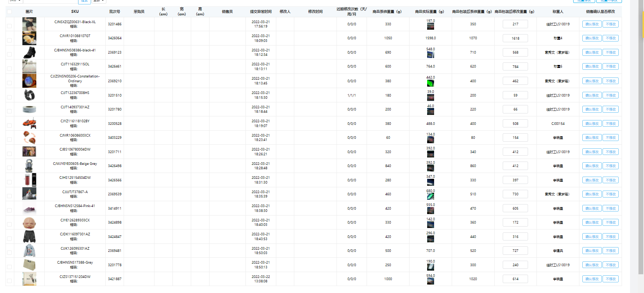
Task: View the red bottle image for CJHS125154504DW
Action: pos(29,180)
